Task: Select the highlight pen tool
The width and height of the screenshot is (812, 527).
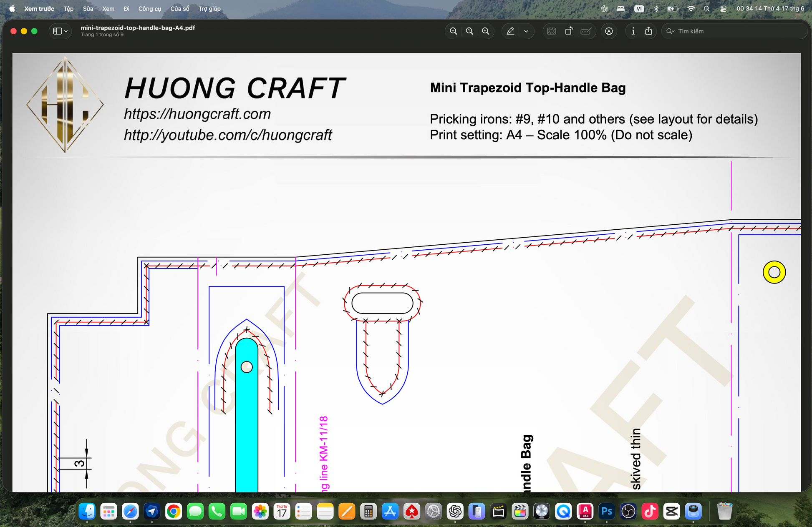Action: tap(510, 31)
